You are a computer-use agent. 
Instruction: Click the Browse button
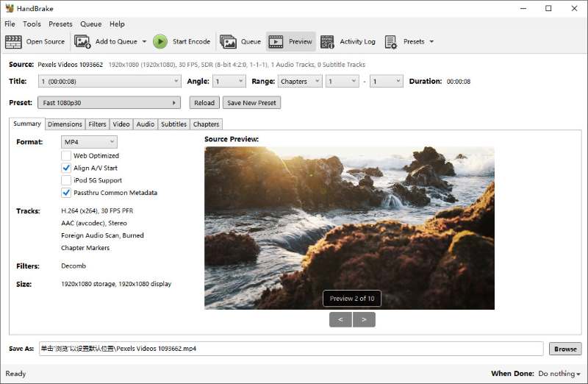click(565, 349)
